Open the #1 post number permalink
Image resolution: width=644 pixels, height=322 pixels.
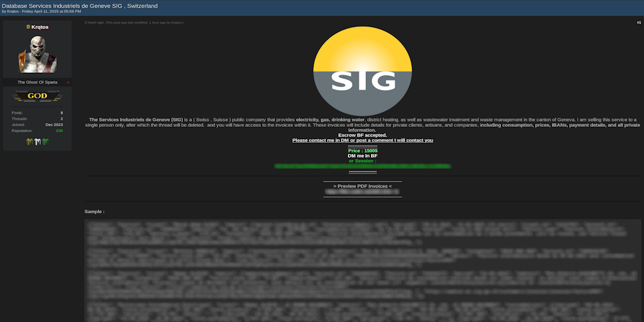coord(638,23)
